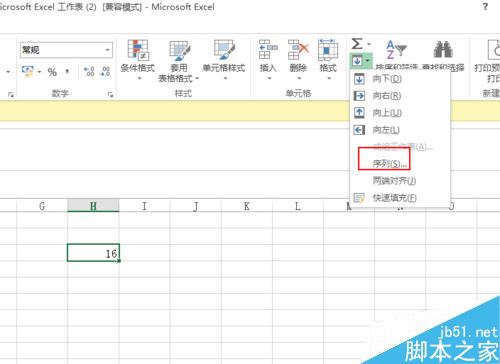Expand the AutoSum dropdown arrow
This screenshot has height=364, width=500.
pyautogui.click(x=369, y=44)
